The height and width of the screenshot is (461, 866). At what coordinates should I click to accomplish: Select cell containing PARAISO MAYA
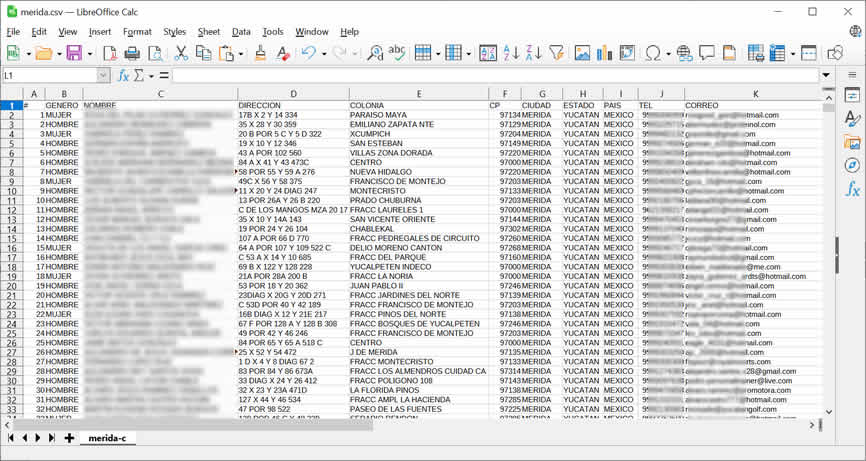419,115
